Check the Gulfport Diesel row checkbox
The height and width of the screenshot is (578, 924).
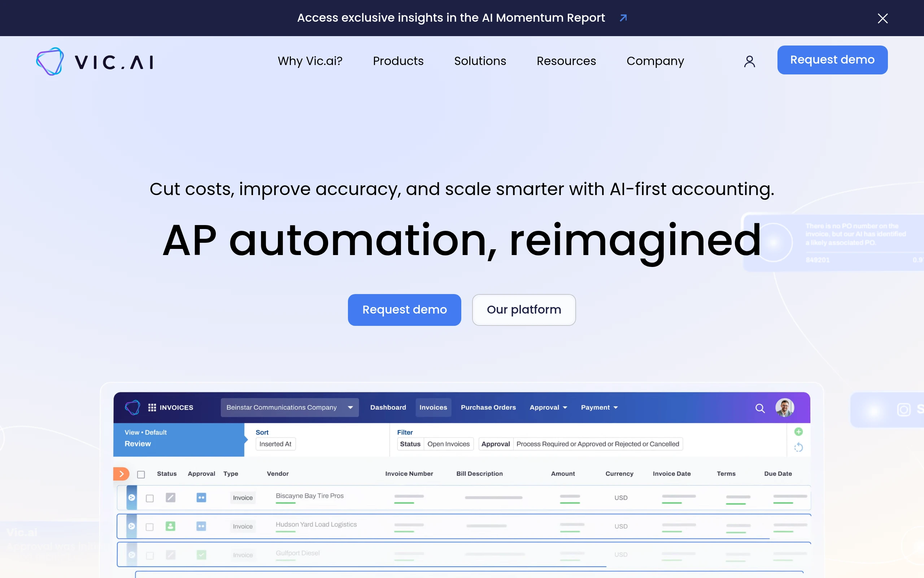150,555
